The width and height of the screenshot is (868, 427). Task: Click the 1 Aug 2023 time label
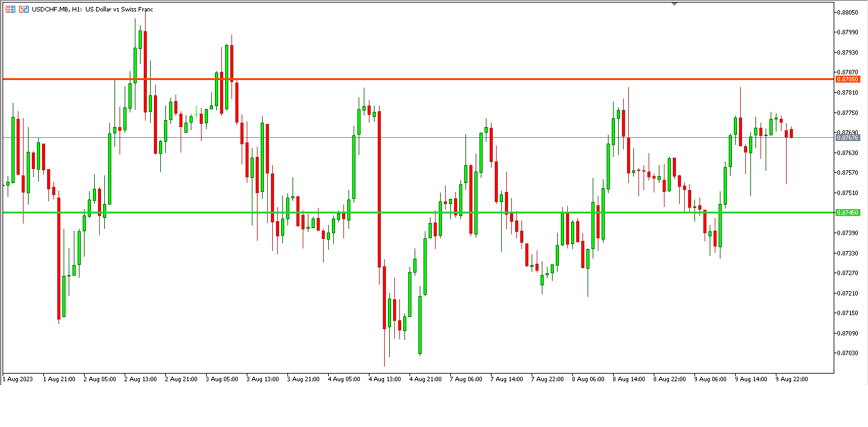[17, 379]
